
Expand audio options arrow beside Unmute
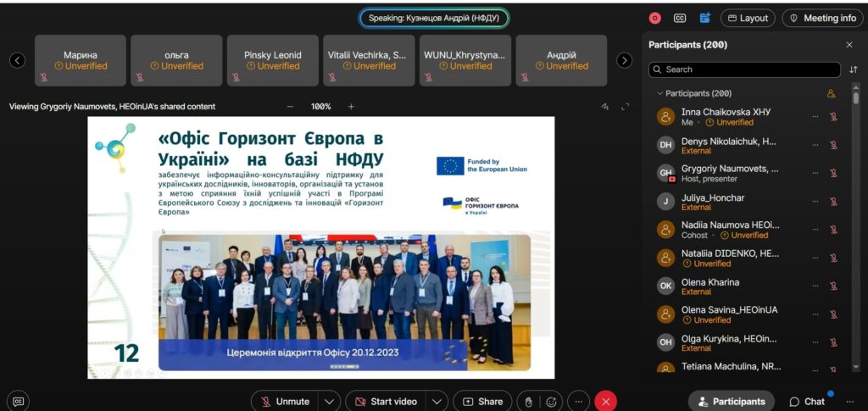coord(331,402)
